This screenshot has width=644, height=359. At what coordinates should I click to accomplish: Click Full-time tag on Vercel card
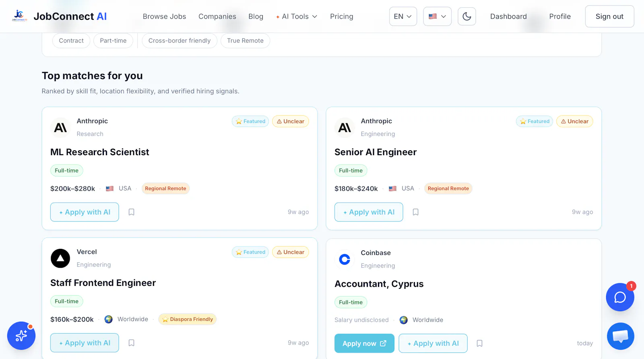tap(67, 301)
